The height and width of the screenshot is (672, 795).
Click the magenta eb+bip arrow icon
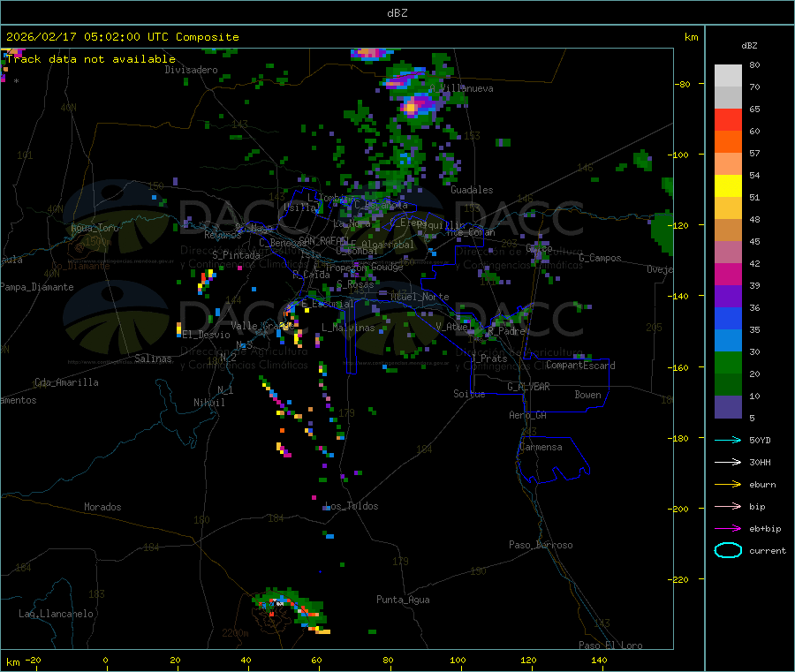[x=728, y=528]
